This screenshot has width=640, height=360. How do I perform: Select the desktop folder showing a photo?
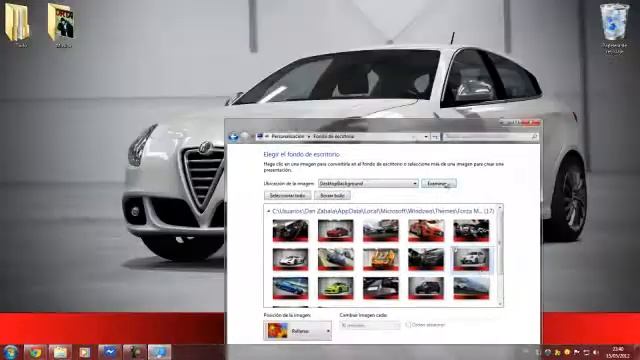62,25
